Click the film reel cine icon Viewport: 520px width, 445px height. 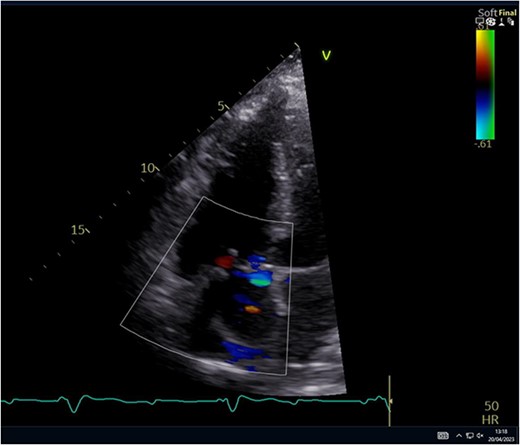[x=490, y=22]
